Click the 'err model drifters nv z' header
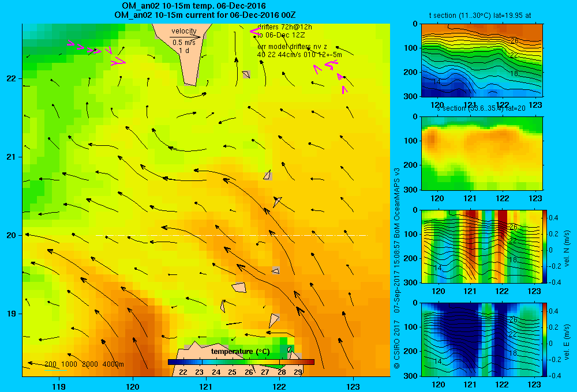This screenshot has height=392, width=577. (x=292, y=47)
